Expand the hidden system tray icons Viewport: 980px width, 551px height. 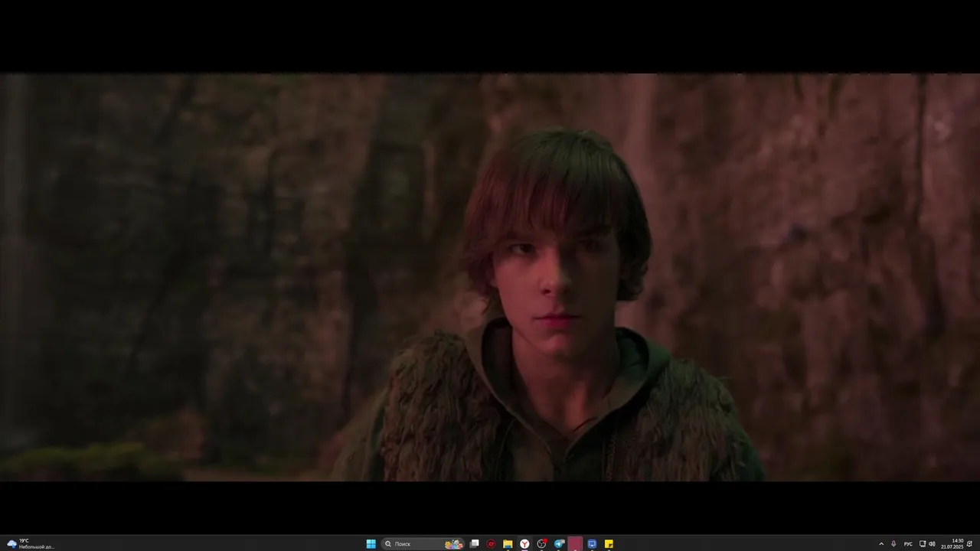[881, 544]
